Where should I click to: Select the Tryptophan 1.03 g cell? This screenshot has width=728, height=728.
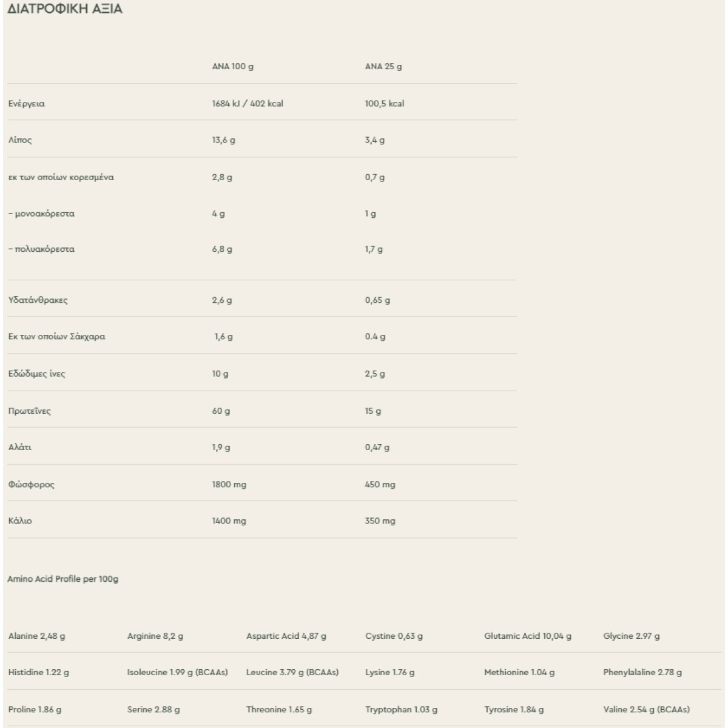pos(401,710)
